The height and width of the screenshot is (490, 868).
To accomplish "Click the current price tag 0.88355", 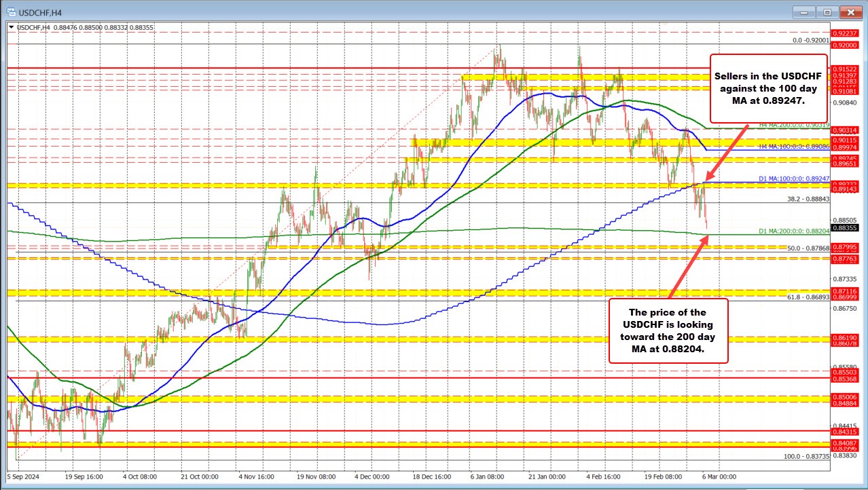I will click(x=845, y=228).
